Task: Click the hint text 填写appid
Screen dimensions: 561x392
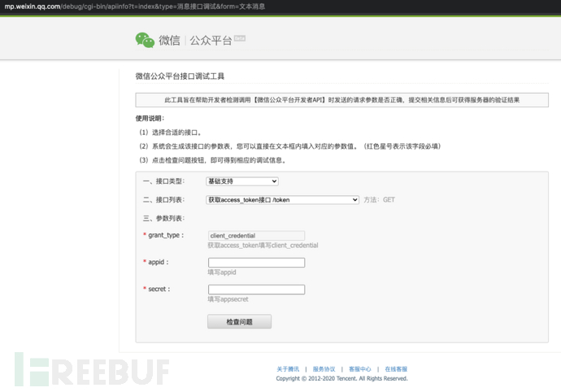Action: pos(222,272)
